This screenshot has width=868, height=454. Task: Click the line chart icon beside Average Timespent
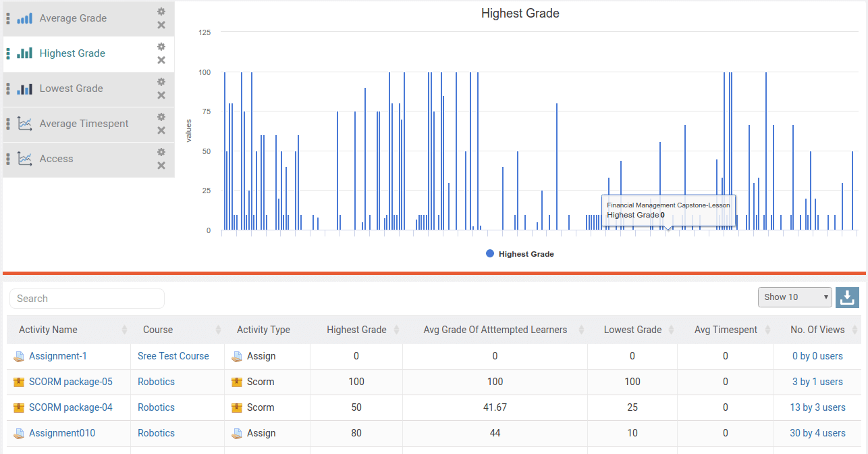point(25,123)
